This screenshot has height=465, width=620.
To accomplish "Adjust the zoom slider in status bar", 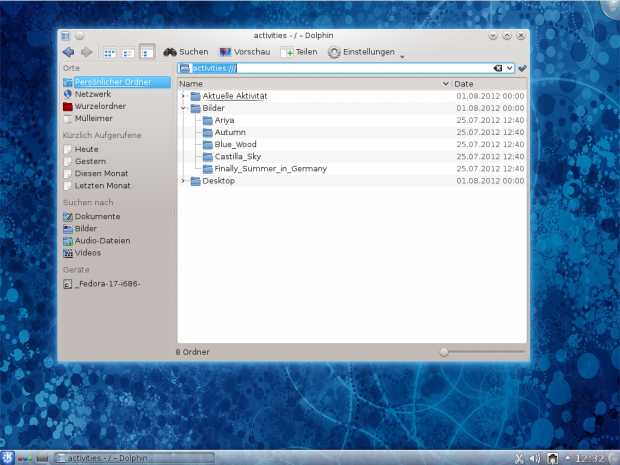I will [445, 352].
